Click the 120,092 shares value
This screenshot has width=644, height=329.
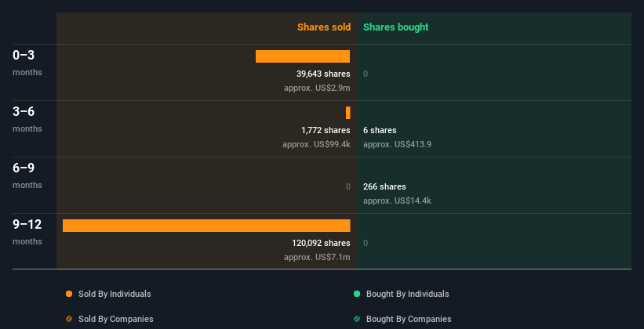(321, 243)
